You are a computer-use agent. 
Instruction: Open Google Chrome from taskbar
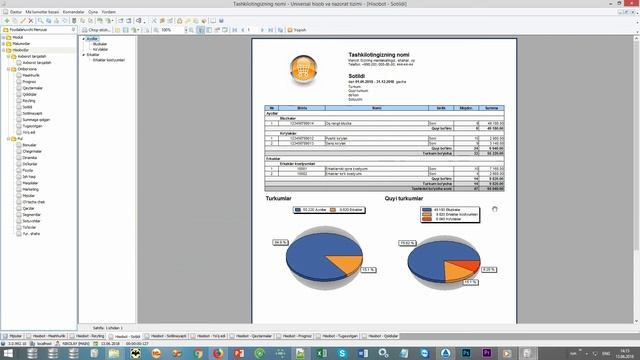click(198, 353)
